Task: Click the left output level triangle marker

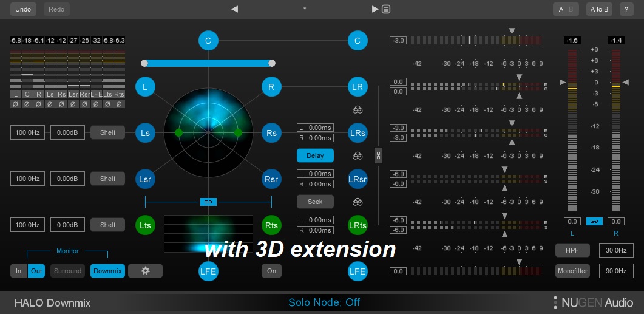Action: pos(563,82)
